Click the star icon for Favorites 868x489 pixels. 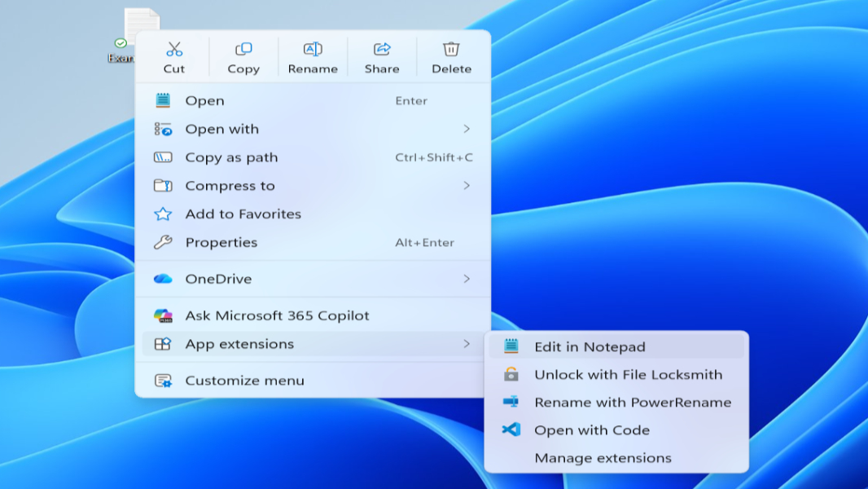pos(163,214)
